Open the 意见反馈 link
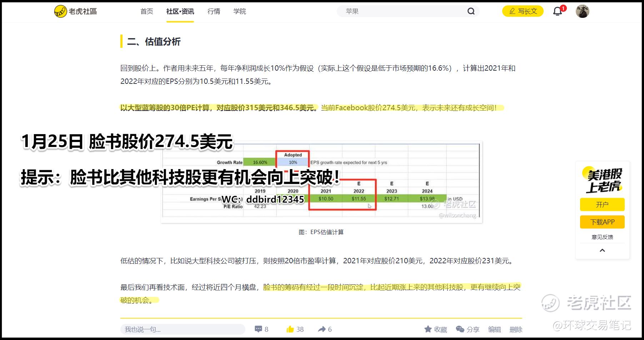The image size is (644, 340). tap(602, 237)
